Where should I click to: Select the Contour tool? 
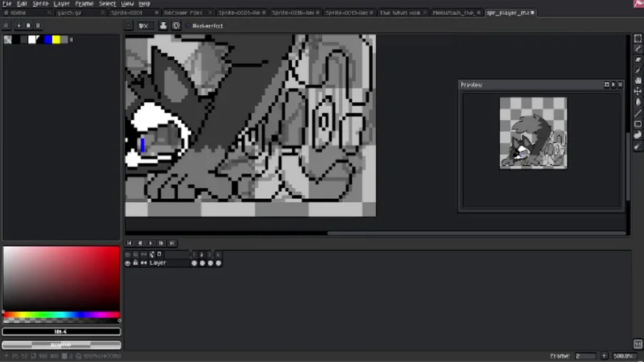638,134
